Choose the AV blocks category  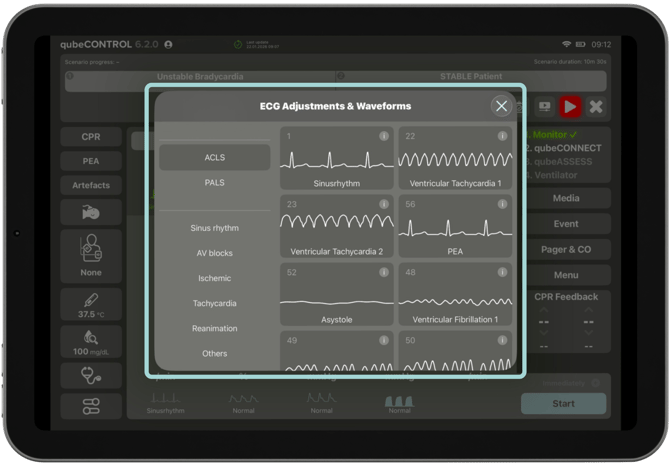pos(215,253)
